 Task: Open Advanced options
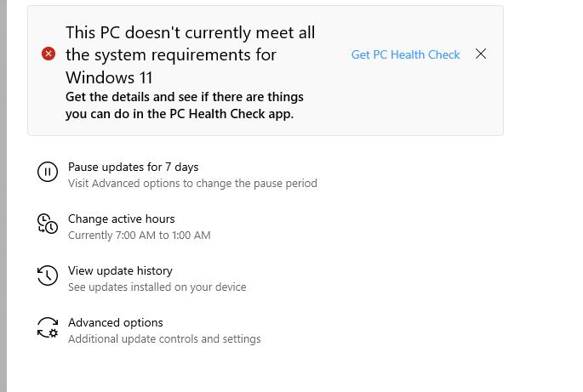pyautogui.click(x=115, y=322)
